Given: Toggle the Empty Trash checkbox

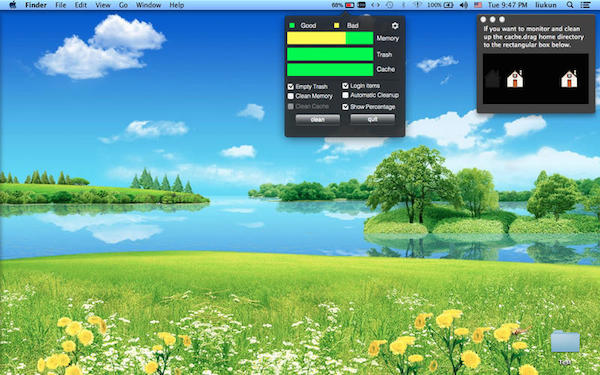Looking at the screenshot, I should 290,86.
